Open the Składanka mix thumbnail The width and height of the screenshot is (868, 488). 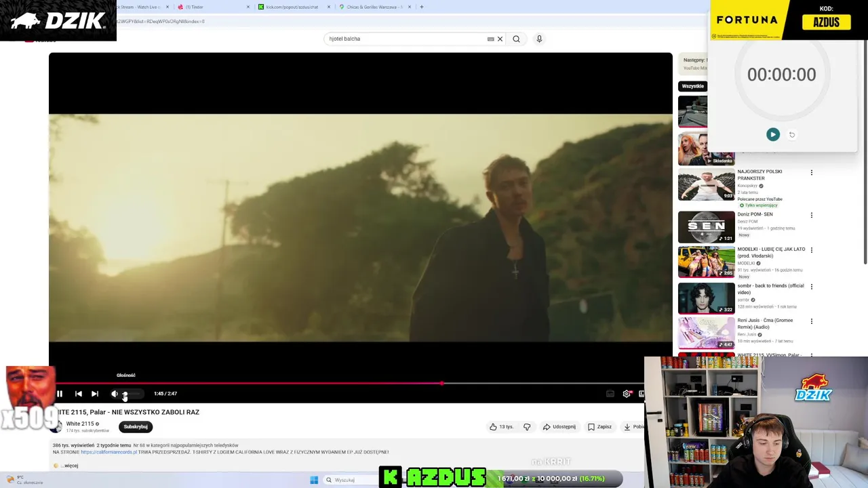click(706, 149)
